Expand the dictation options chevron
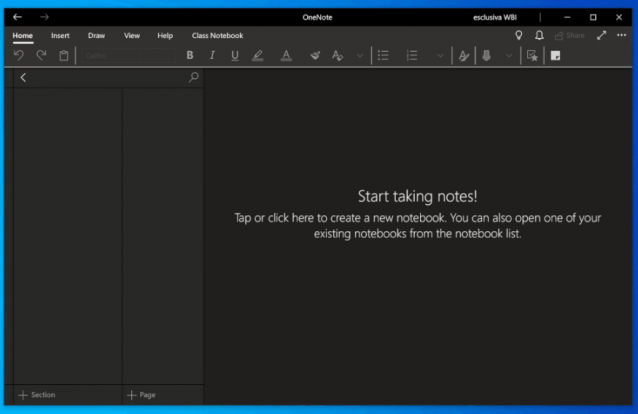This screenshot has height=414, width=638. click(x=509, y=56)
